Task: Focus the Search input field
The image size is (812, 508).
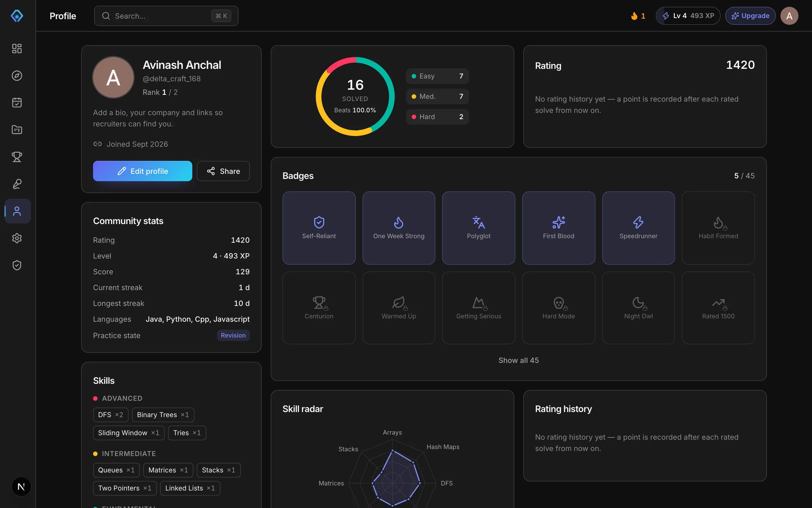Action: coord(166,16)
